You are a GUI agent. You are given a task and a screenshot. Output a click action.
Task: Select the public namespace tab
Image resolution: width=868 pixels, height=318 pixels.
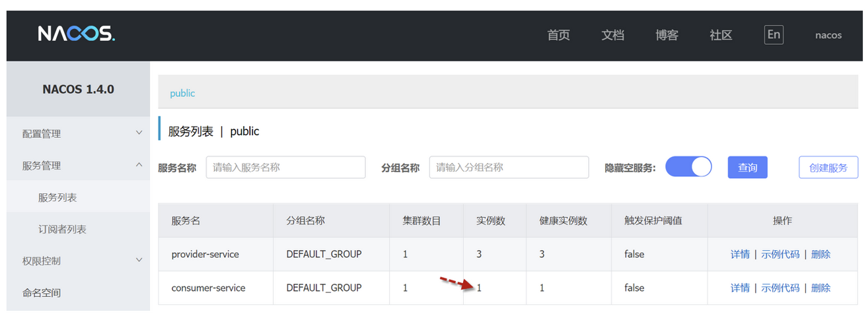pyautogui.click(x=182, y=93)
